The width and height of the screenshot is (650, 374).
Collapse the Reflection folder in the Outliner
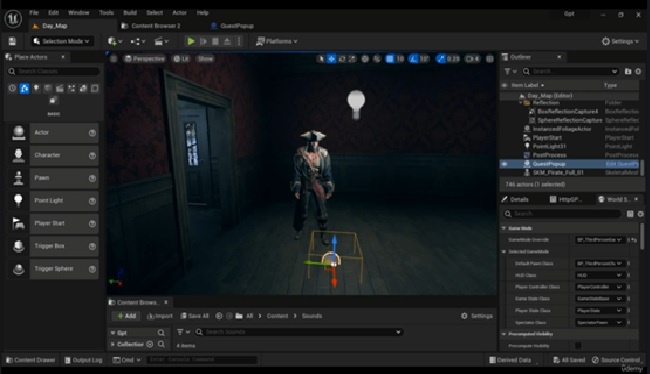tap(521, 102)
